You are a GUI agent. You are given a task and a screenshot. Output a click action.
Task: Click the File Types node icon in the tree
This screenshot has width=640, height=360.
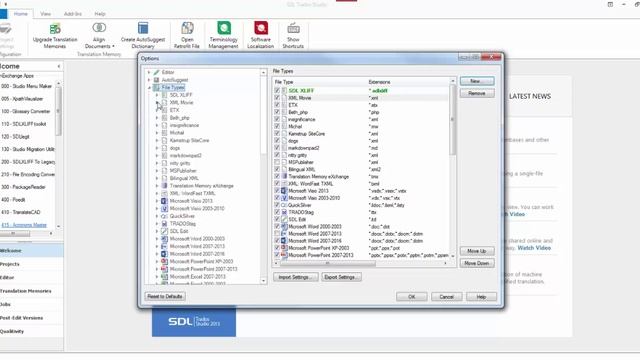pyautogui.click(x=156, y=87)
